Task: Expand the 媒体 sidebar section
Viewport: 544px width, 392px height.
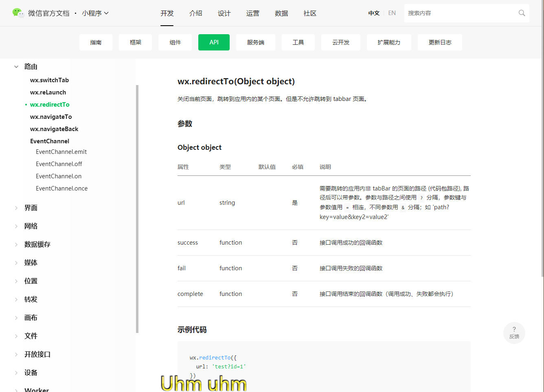Action: (x=31, y=263)
